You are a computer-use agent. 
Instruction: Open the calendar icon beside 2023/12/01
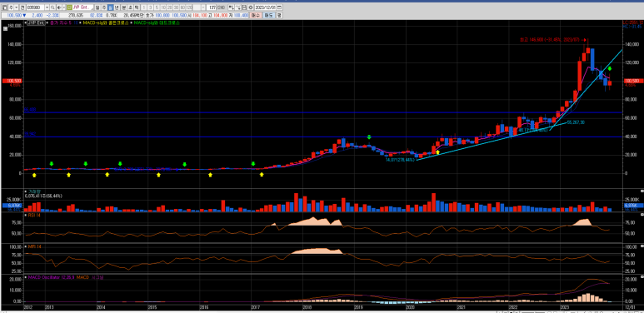[x=279, y=7]
